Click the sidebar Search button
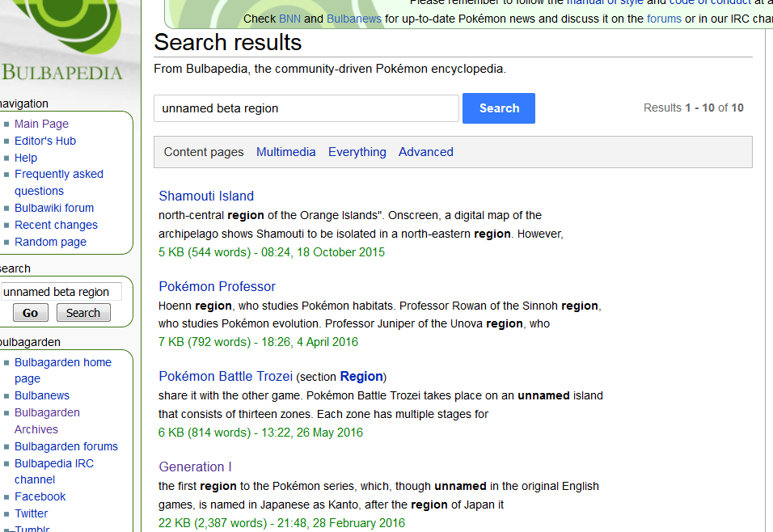773x532 pixels. point(83,313)
